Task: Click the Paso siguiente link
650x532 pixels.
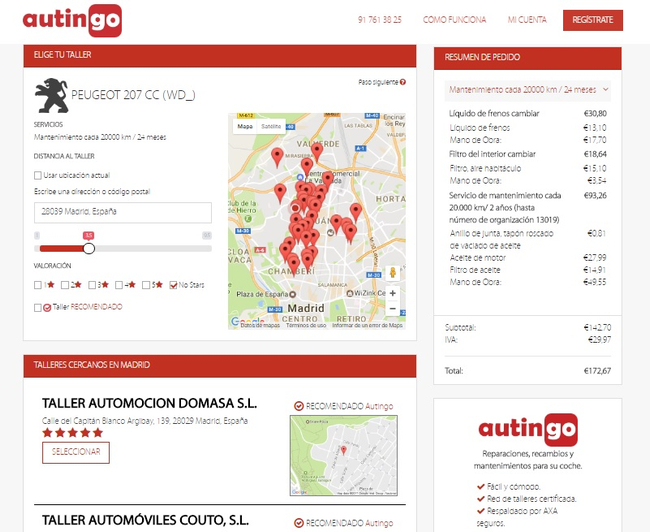Action: click(x=378, y=82)
